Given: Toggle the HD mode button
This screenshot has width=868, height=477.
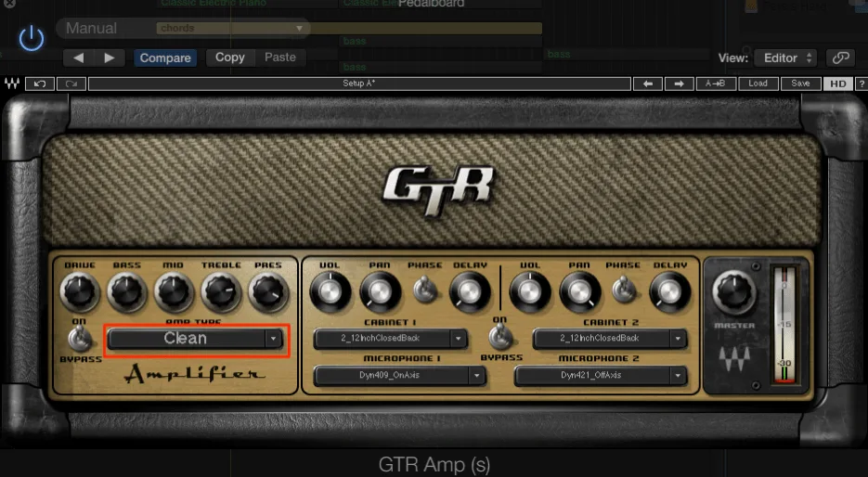Looking at the screenshot, I should (x=838, y=84).
